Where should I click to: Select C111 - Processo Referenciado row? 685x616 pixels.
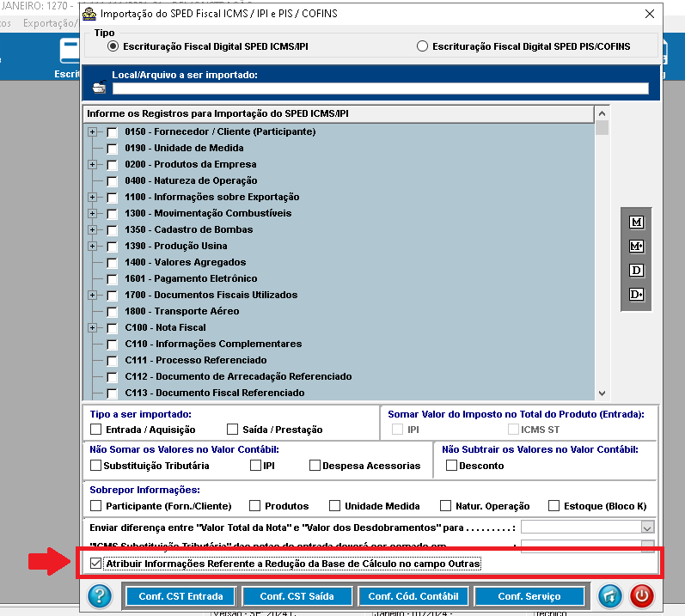click(x=196, y=360)
